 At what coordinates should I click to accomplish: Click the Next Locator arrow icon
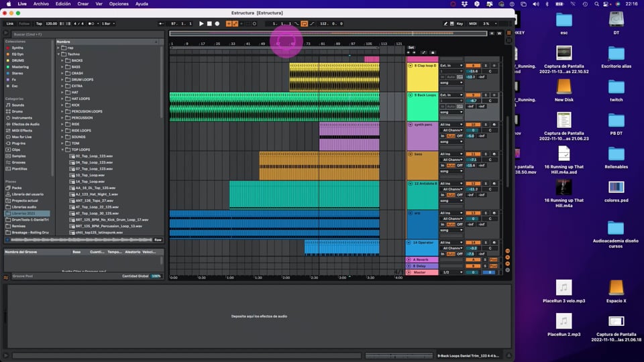click(x=414, y=52)
